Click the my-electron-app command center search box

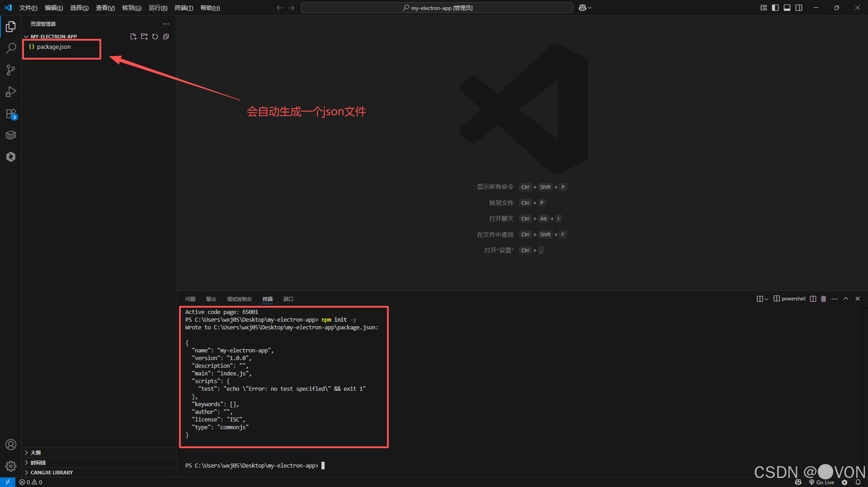coord(437,8)
